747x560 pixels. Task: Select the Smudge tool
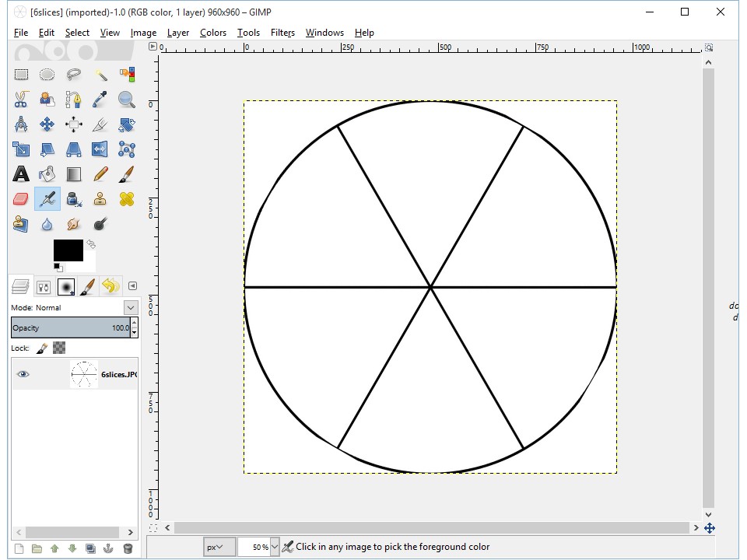pyautogui.click(x=73, y=224)
